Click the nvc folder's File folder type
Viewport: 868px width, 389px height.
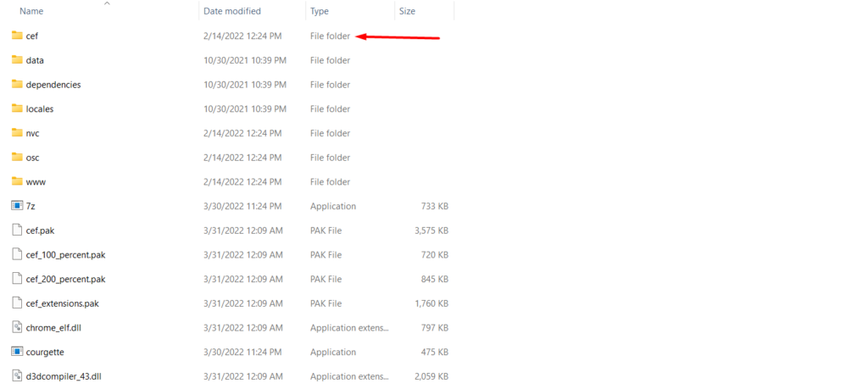[330, 133]
